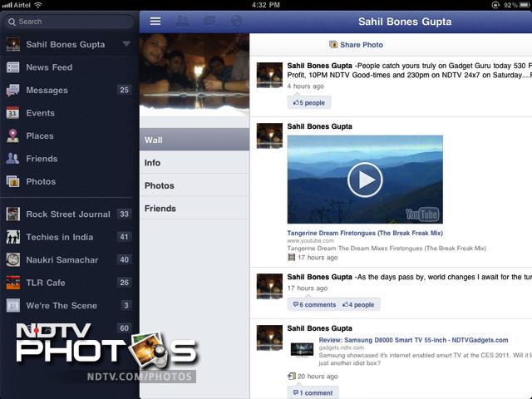Tap orientation lock icon in status bar
The image size is (532, 399).
pyautogui.click(x=495, y=5)
